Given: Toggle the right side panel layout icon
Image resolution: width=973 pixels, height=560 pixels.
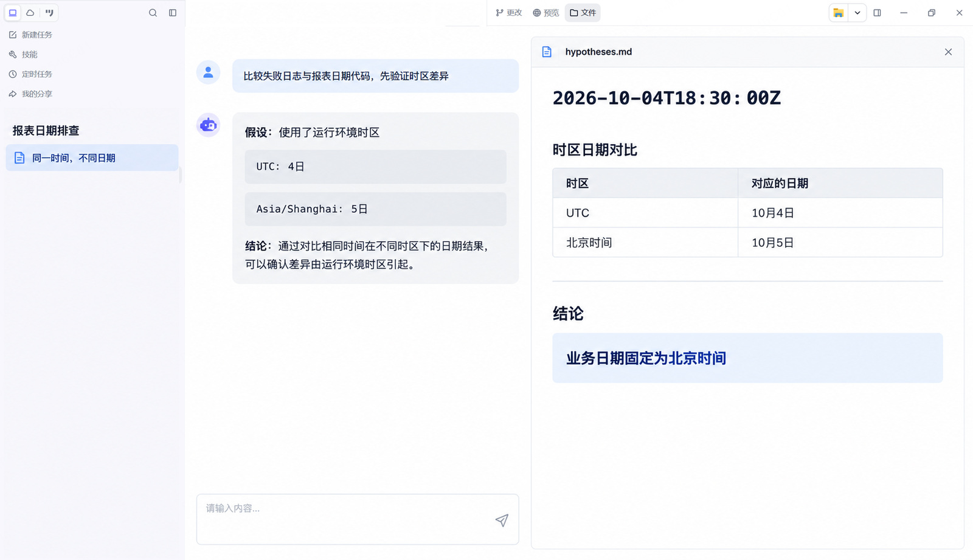Looking at the screenshot, I should click(877, 13).
